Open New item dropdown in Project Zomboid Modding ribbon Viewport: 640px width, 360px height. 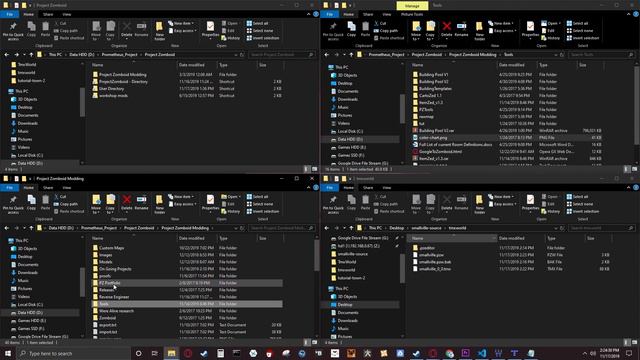point(181,197)
